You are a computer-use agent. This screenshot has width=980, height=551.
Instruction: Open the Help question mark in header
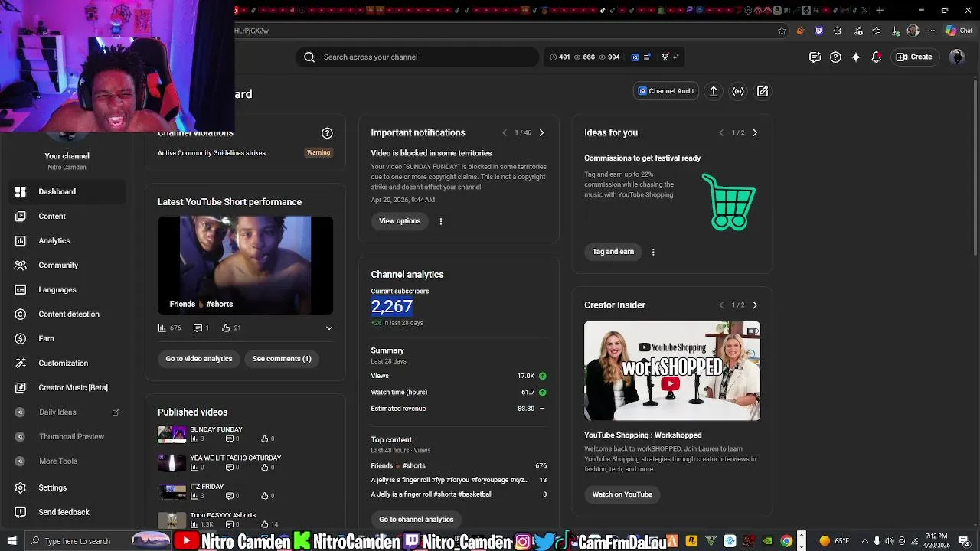[835, 57]
